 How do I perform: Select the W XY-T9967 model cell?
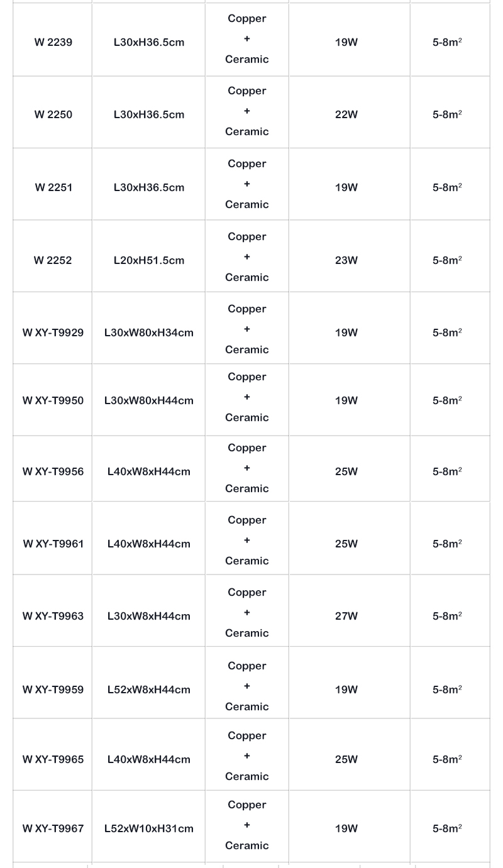[x=53, y=829]
